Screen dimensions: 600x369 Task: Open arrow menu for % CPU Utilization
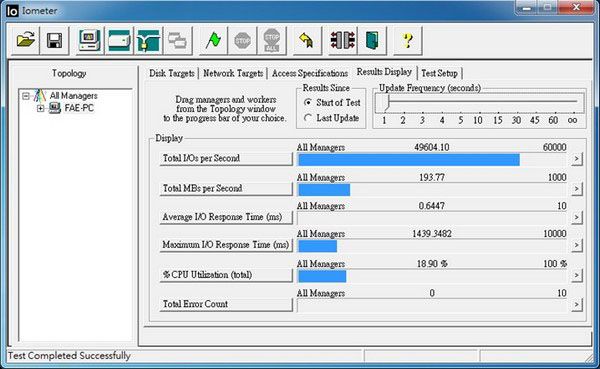(x=577, y=275)
